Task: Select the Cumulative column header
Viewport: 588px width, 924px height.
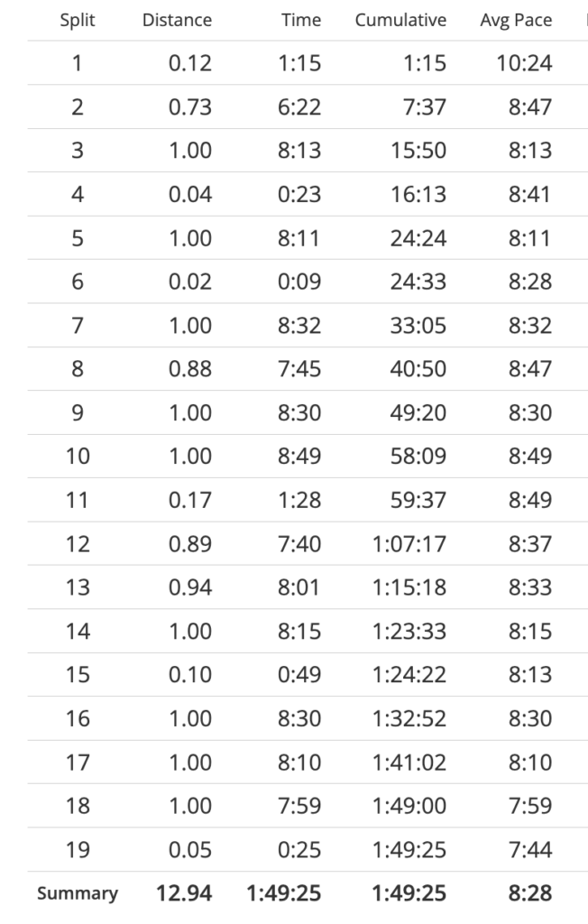Action: click(400, 20)
